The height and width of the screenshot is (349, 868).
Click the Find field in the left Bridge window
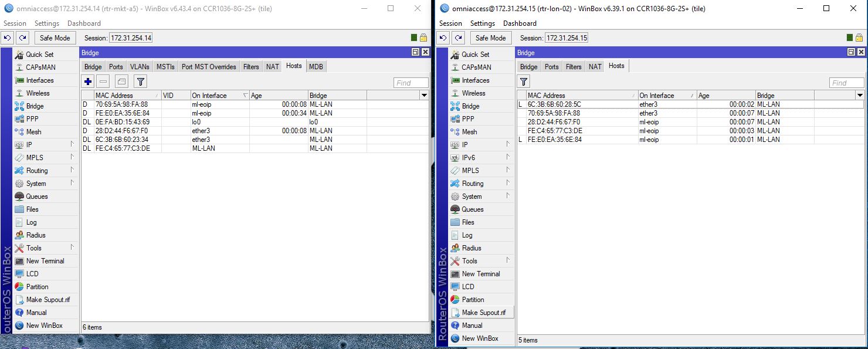(x=410, y=82)
